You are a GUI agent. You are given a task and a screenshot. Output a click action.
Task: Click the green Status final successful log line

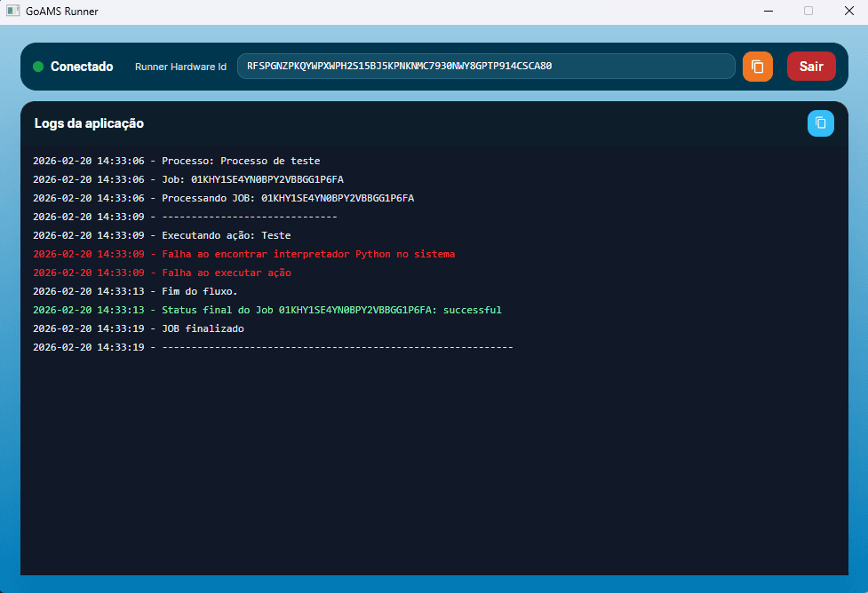(x=267, y=310)
